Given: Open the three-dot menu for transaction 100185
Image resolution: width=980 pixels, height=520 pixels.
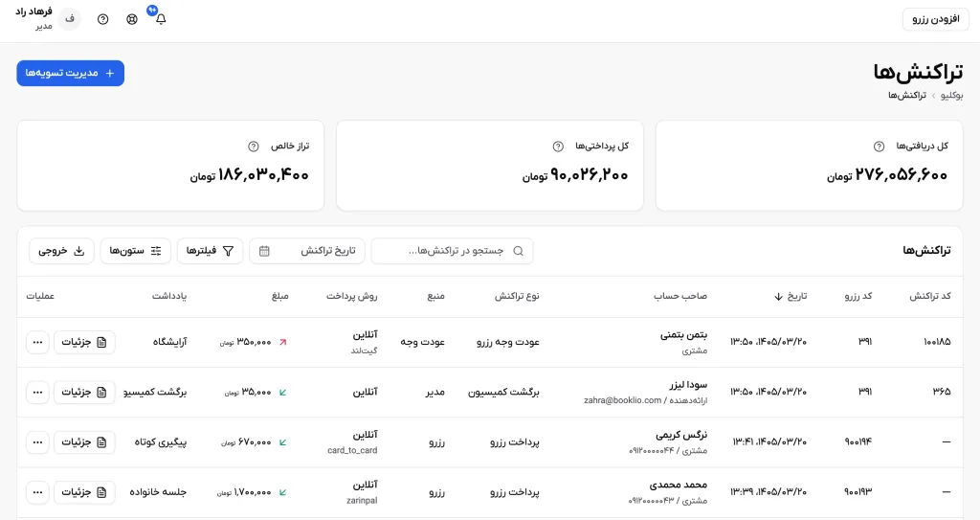Looking at the screenshot, I should 37,342.
